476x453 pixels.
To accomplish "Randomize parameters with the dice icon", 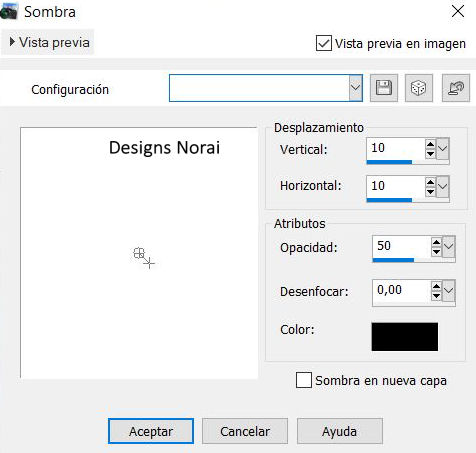I will [x=419, y=88].
